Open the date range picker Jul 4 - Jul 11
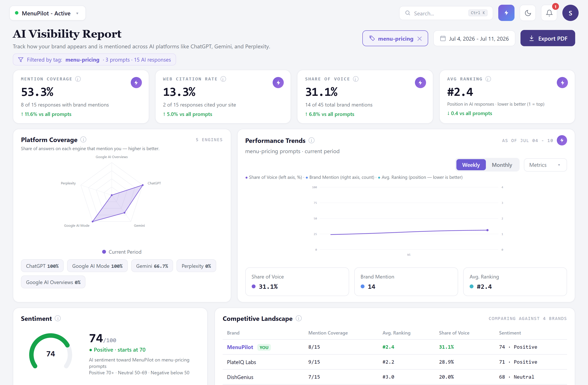 (x=474, y=38)
